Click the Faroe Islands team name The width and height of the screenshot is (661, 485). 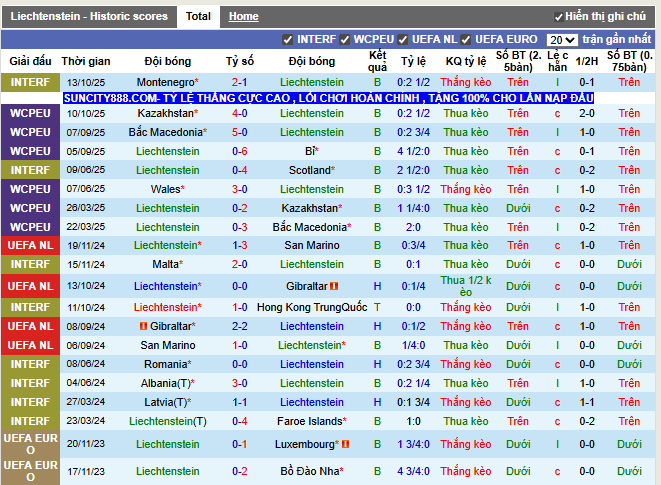pos(310,421)
